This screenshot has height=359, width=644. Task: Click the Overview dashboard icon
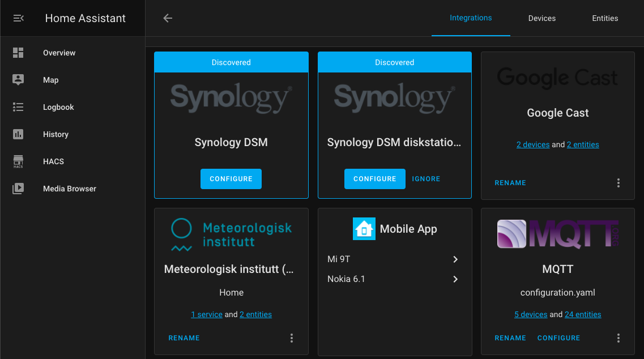18,53
